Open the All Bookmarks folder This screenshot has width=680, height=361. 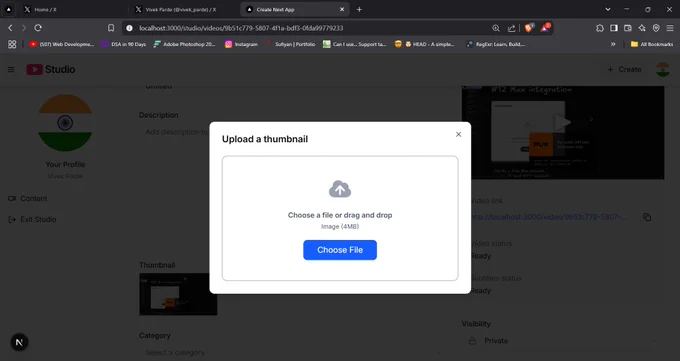point(652,44)
